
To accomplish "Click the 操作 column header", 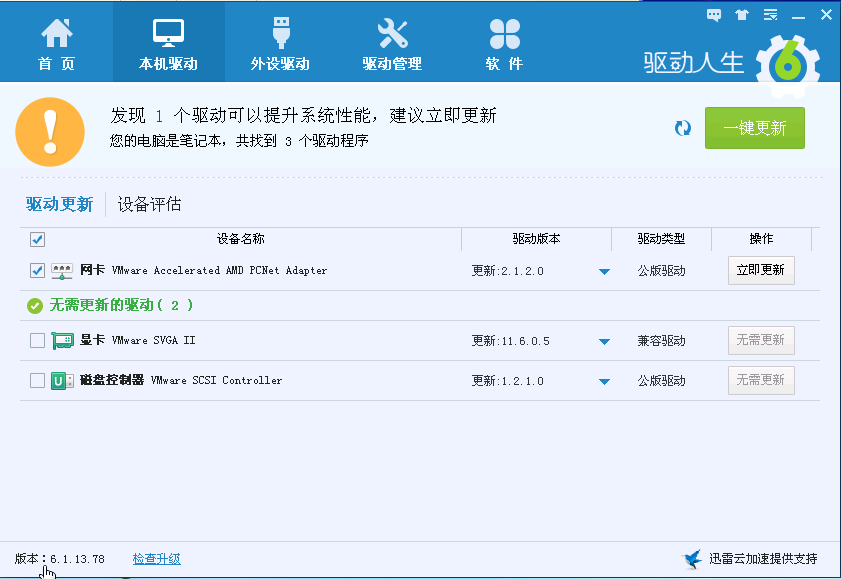I will point(761,239).
